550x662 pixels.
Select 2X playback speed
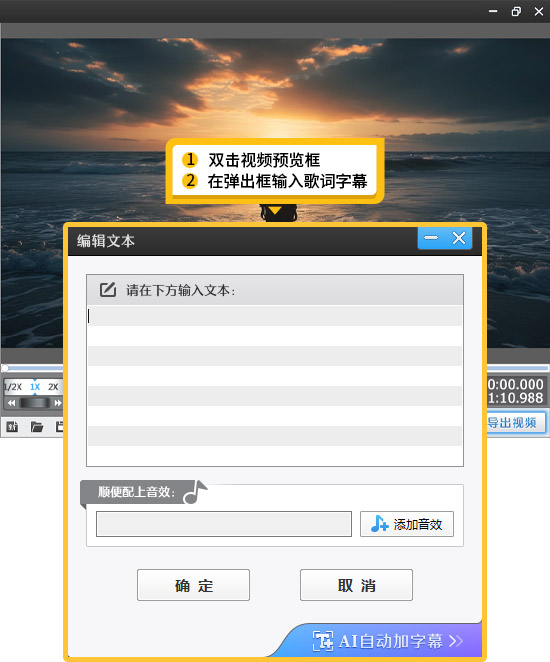pos(53,387)
